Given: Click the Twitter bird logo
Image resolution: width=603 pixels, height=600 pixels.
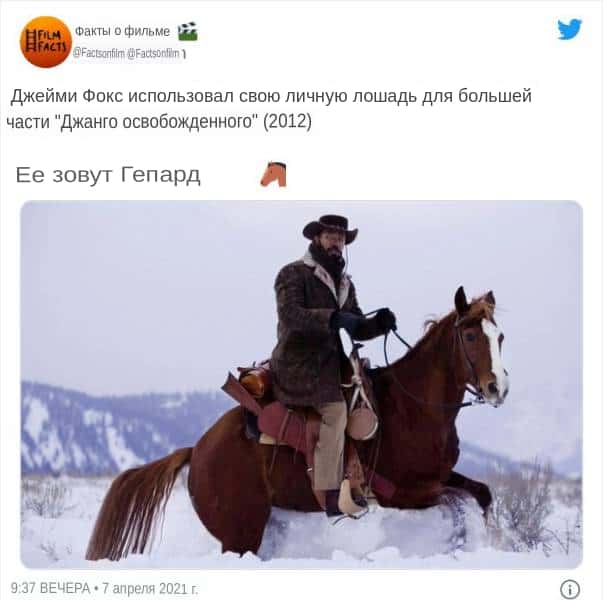Looking at the screenshot, I should 570,29.
